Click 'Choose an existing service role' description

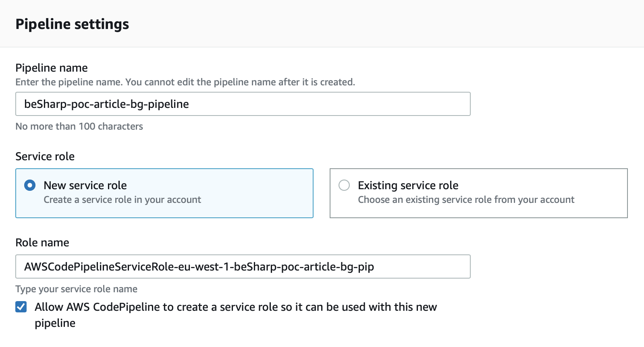tap(466, 200)
